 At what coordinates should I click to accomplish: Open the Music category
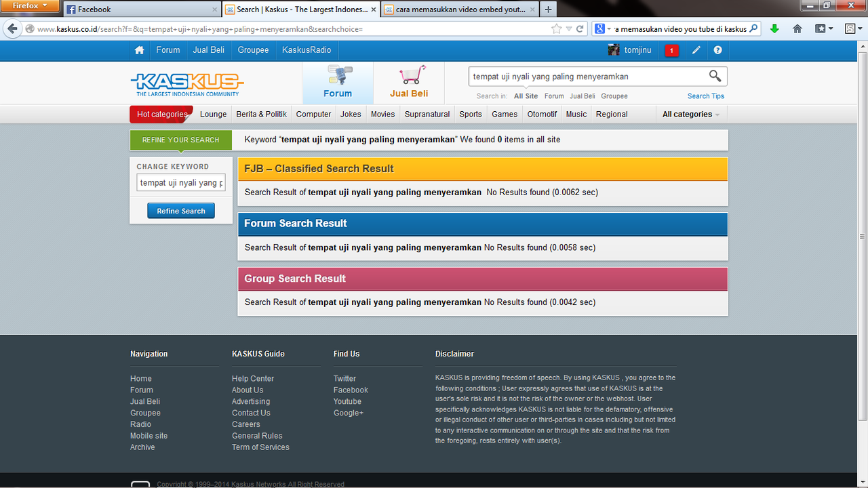(576, 115)
